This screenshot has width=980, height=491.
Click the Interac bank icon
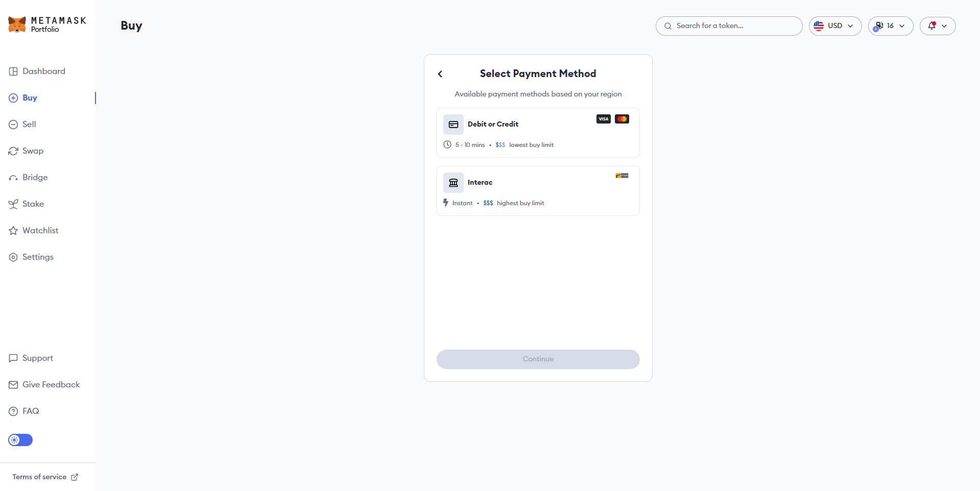click(x=453, y=183)
